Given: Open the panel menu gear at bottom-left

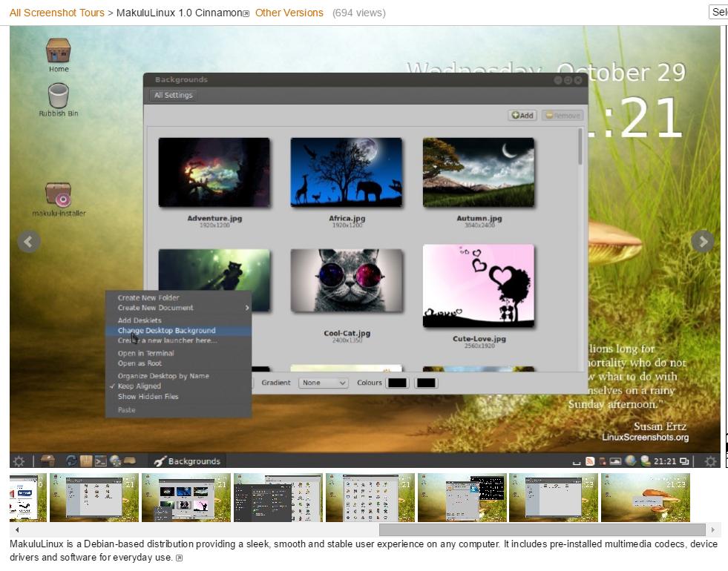Looking at the screenshot, I should tap(19, 461).
